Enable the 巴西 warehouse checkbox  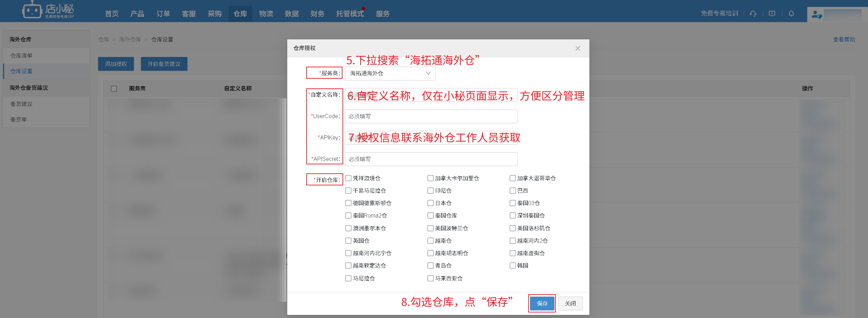pyautogui.click(x=513, y=191)
